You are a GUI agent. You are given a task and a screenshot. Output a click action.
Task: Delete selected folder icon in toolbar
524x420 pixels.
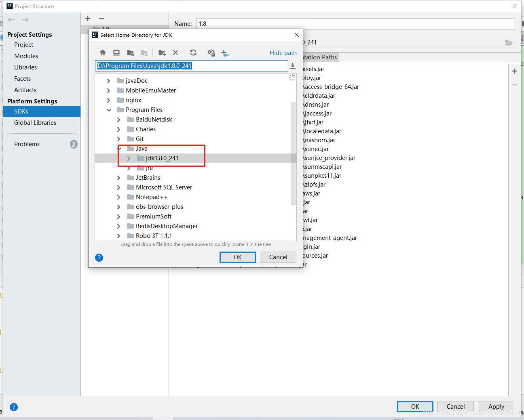[x=175, y=52]
